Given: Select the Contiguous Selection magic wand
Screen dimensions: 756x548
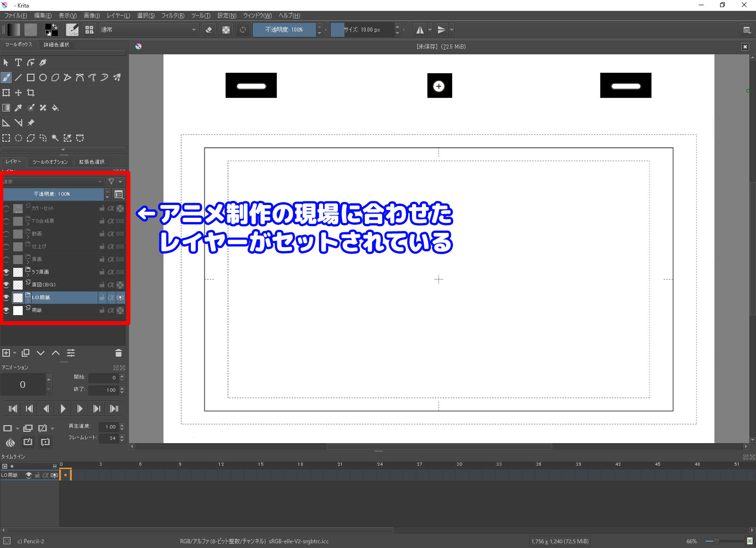Looking at the screenshot, I should pos(55,138).
